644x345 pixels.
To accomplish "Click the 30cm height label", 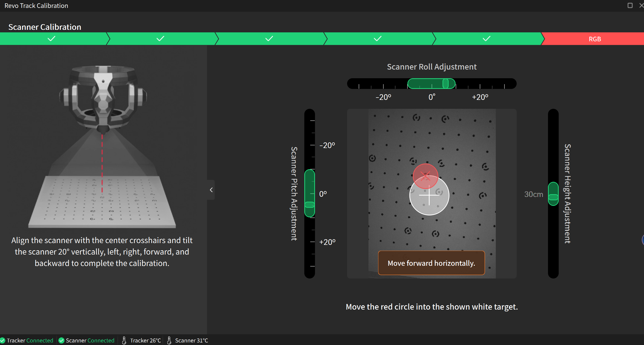I will (x=533, y=194).
